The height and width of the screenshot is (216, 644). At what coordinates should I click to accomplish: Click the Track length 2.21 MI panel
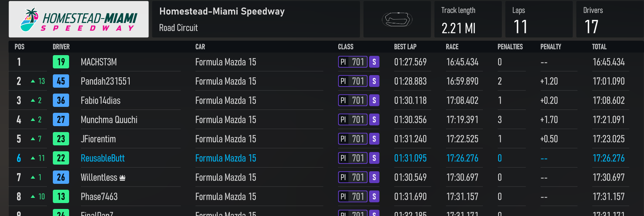click(468, 19)
